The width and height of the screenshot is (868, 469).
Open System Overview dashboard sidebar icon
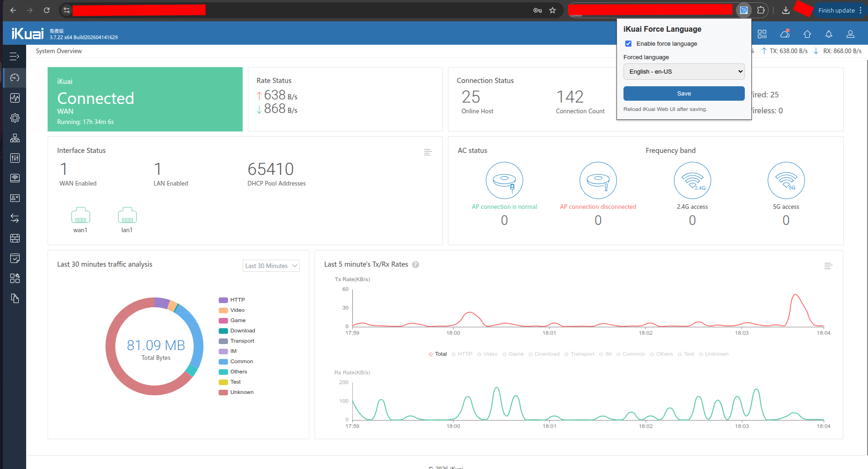pos(14,77)
